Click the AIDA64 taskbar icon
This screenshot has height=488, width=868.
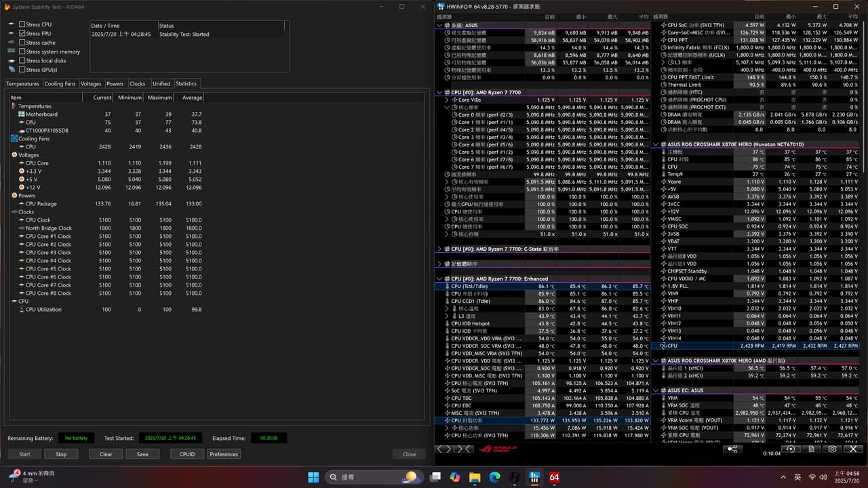pyautogui.click(x=555, y=477)
